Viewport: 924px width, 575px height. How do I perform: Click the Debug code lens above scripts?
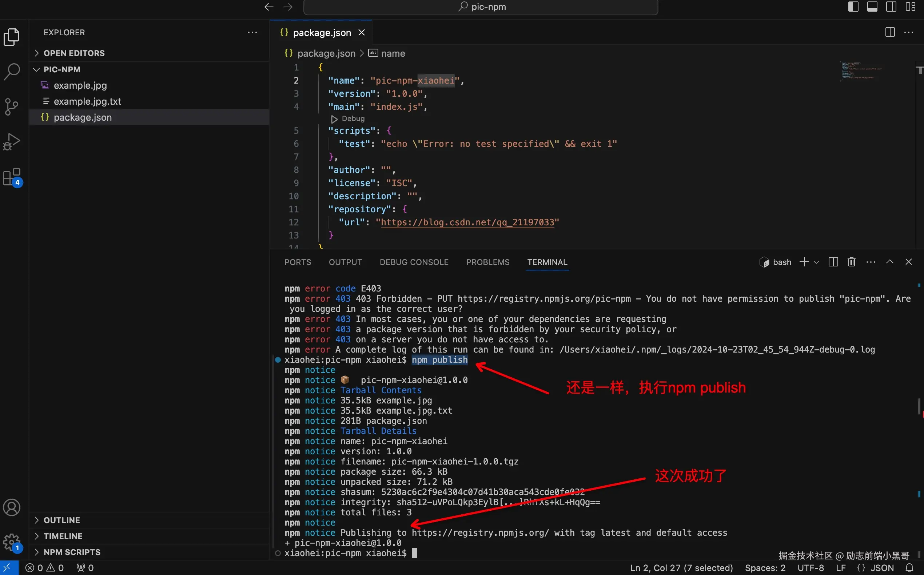353,118
